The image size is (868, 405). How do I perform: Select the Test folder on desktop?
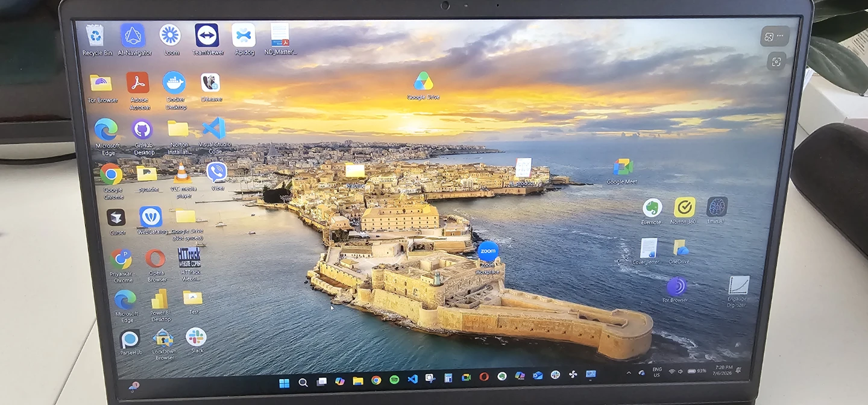tap(193, 302)
